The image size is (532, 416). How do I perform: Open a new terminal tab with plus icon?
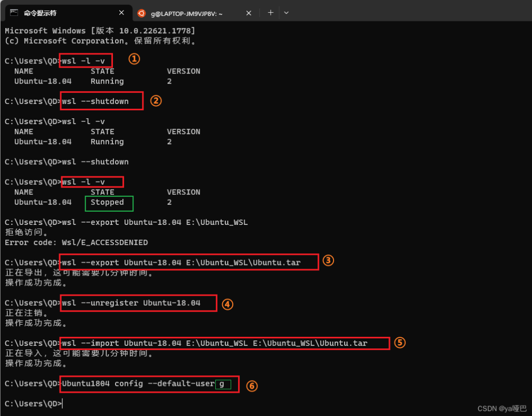270,12
